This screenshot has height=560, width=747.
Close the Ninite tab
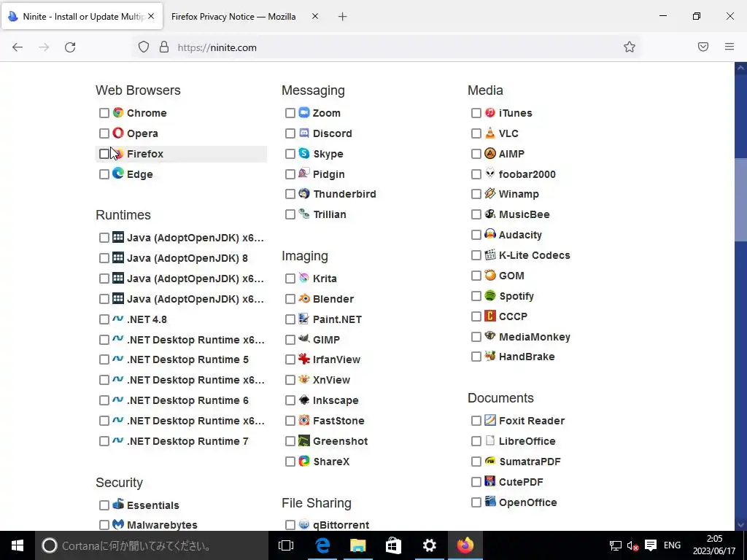151,16
